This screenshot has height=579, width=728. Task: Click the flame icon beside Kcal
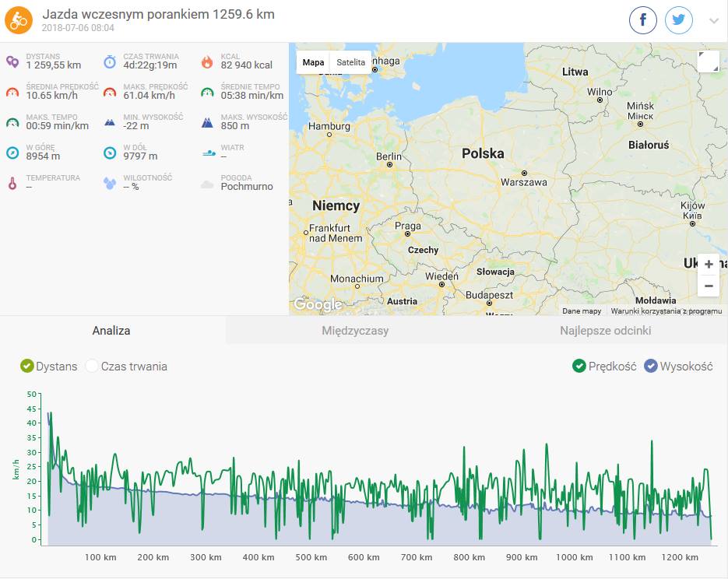coord(207,61)
